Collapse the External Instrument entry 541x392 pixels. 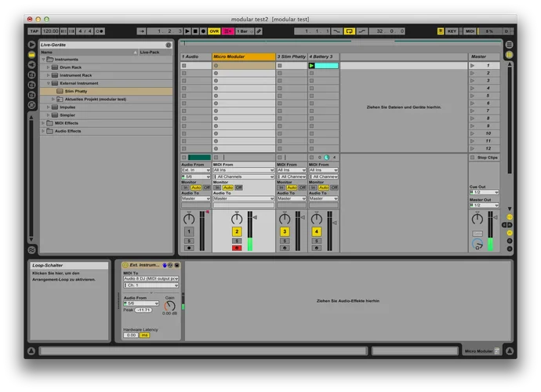[49, 83]
